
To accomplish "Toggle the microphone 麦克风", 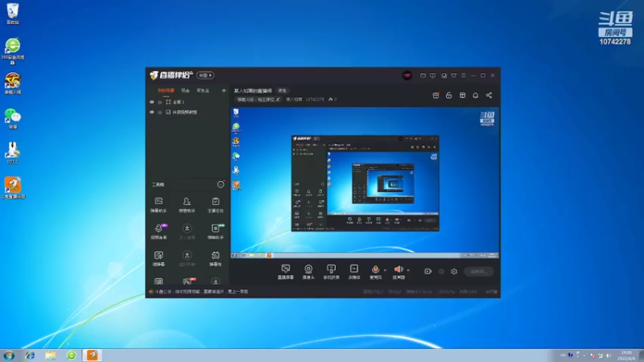I will (375, 272).
